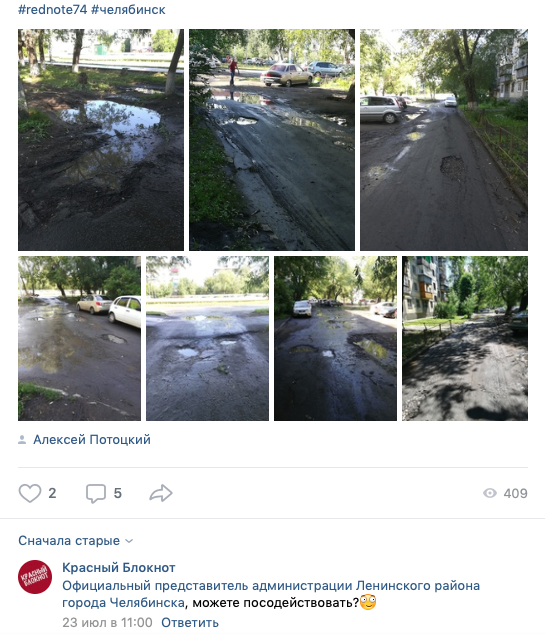Image resolution: width=545 pixels, height=634 pixels.
Task: Click the eye views counter icon
Action: [490, 493]
